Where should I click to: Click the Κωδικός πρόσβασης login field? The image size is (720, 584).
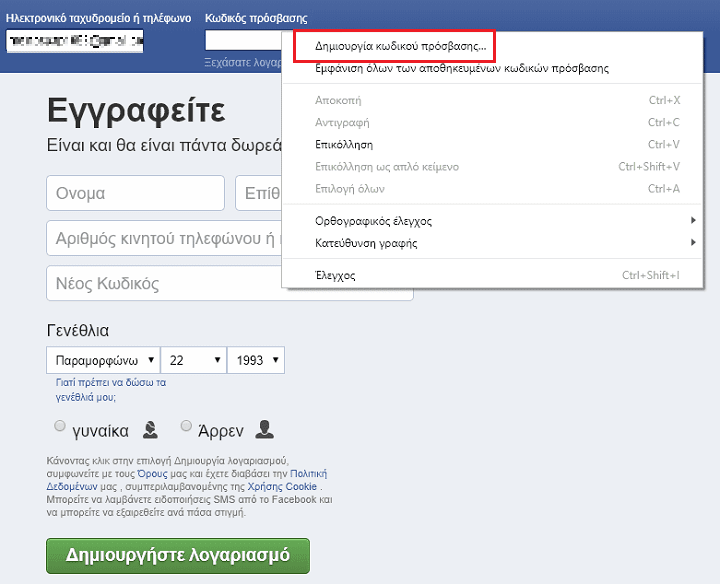pos(243,40)
